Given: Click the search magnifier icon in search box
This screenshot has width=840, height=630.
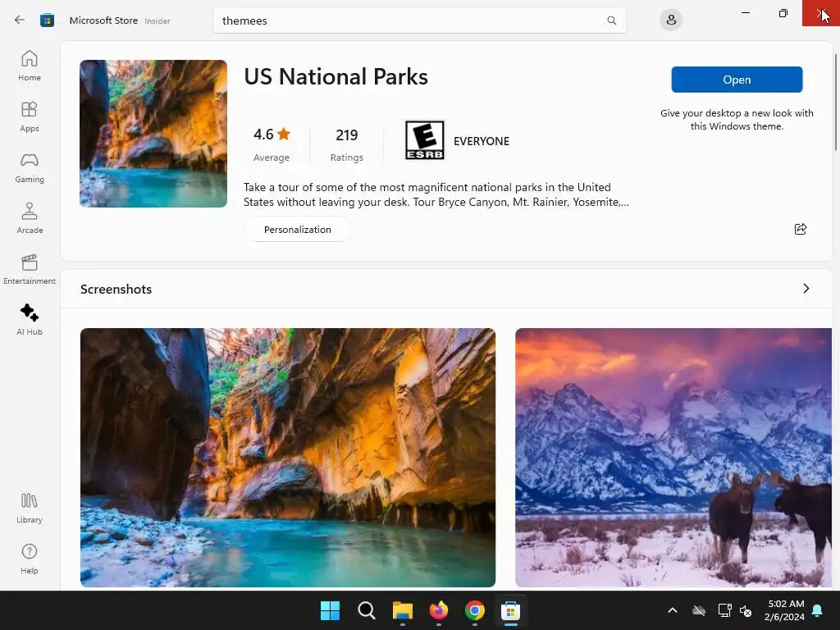Looking at the screenshot, I should click(x=611, y=21).
